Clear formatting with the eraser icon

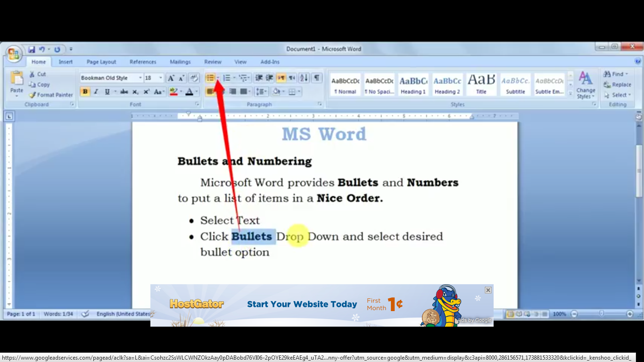[x=194, y=78]
